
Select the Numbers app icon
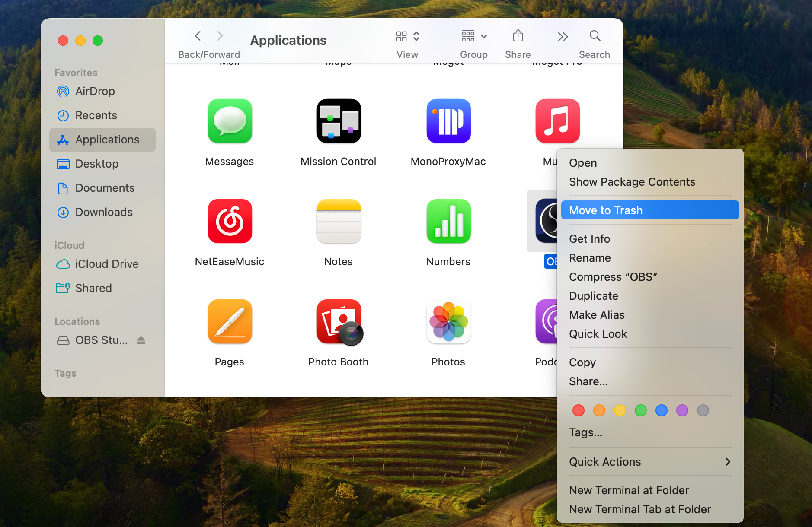tap(448, 222)
